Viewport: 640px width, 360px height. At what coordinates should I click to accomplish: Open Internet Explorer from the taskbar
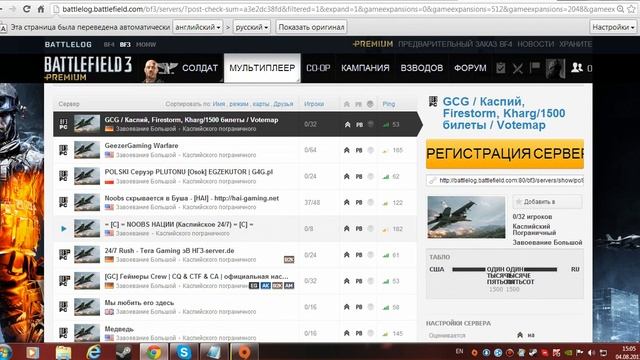click(93, 352)
